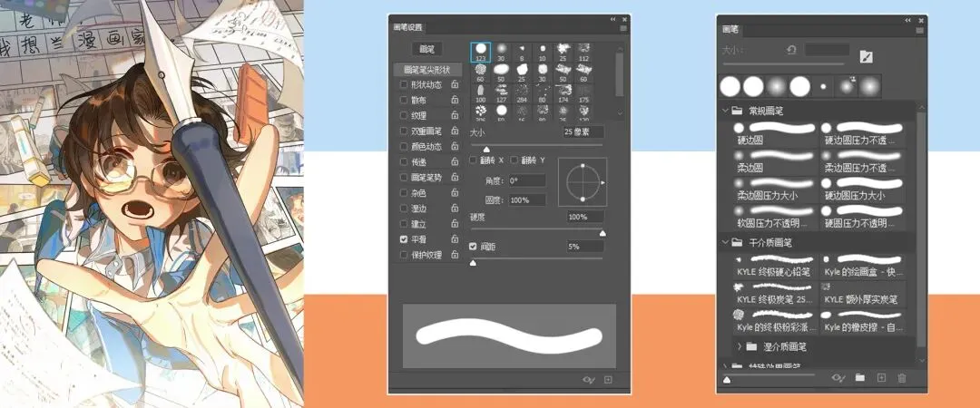The width and height of the screenshot is (980, 408).
Task: Select KYLE 终极硬心铅笔 brush
Action: (774, 266)
